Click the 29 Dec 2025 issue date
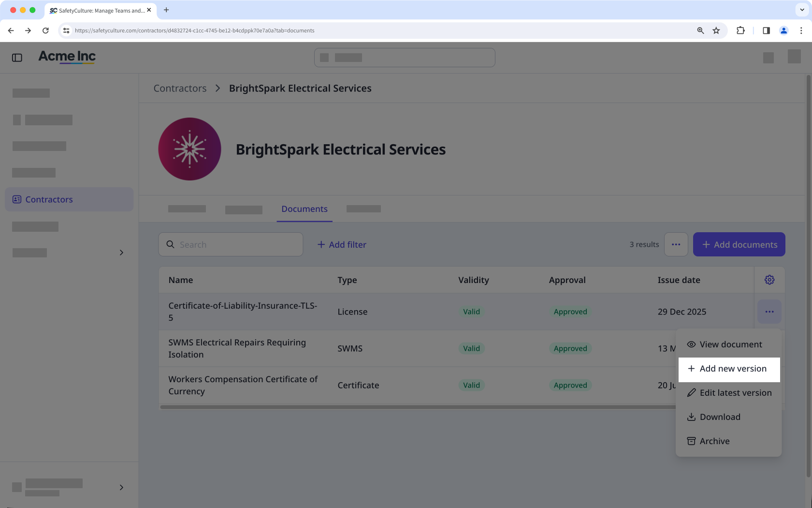 pos(681,312)
